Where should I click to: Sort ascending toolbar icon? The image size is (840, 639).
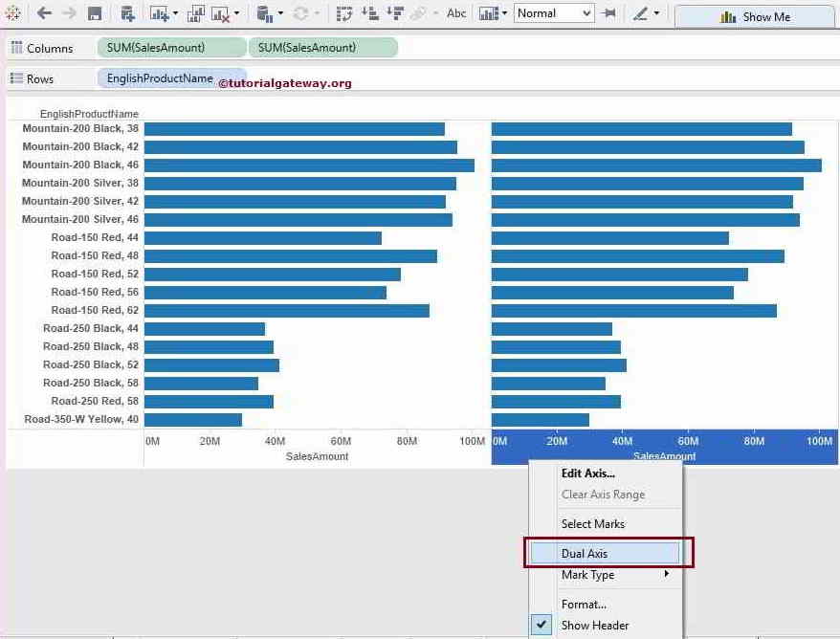369,13
